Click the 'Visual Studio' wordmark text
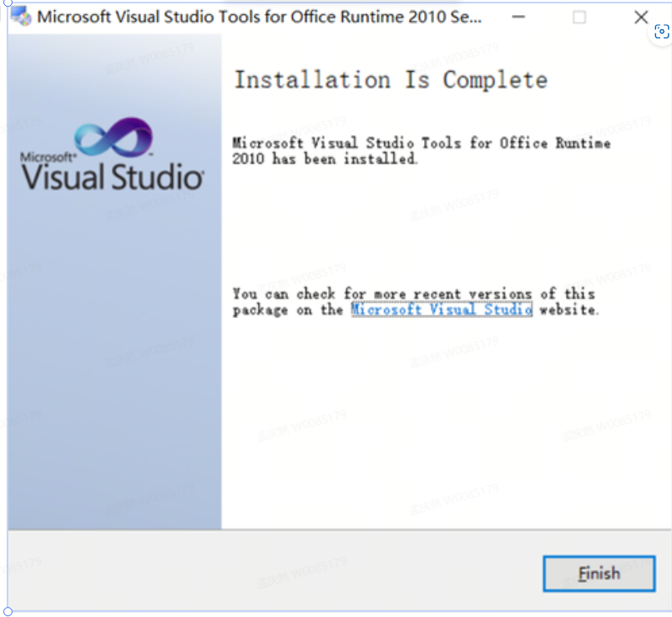Screen dimensions: 672x617 coord(113,177)
